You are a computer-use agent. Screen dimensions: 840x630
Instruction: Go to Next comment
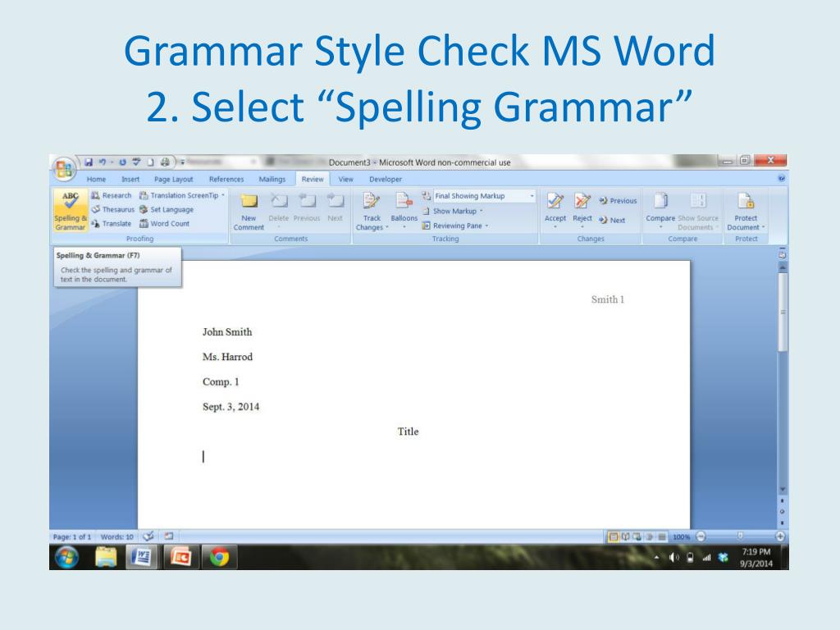[335, 208]
